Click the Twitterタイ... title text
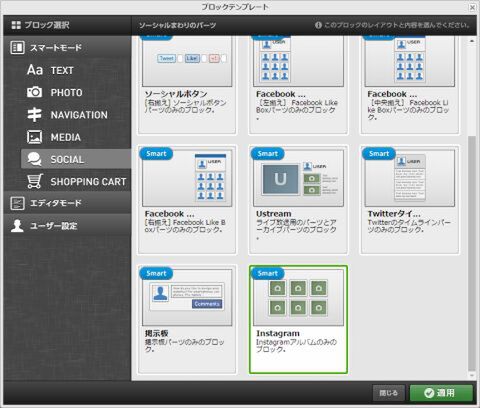This screenshot has width=480, height=408. pyautogui.click(x=394, y=214)
